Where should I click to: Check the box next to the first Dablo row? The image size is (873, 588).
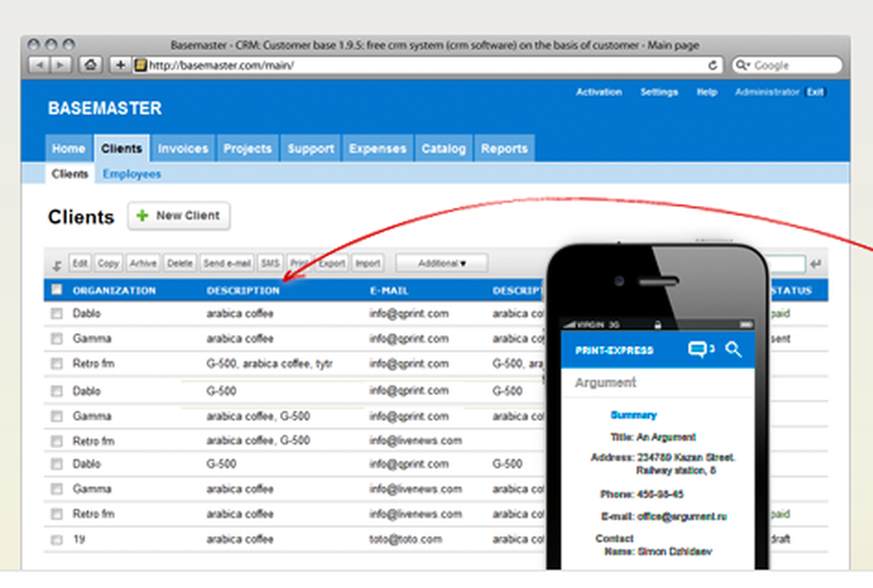[x=57, y=314]
